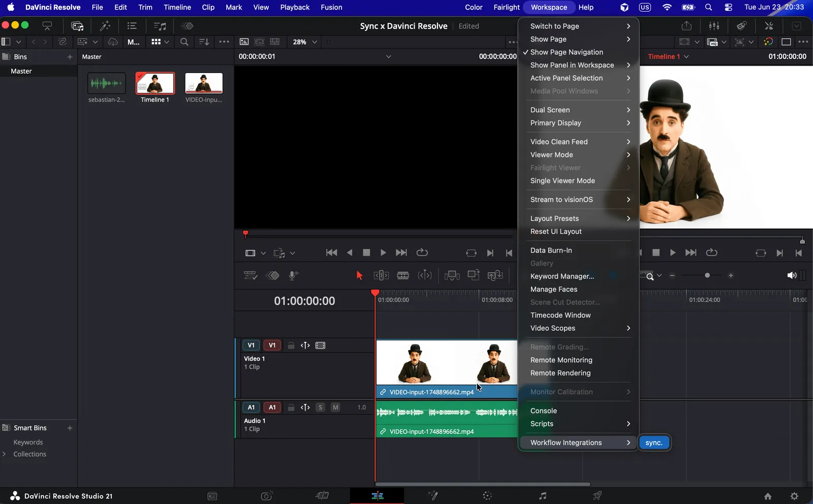This screenshot has height=504, width=813.
Task: Expand Switch to Page submenu
Action: pyautogui.click(x=579, y=26)
